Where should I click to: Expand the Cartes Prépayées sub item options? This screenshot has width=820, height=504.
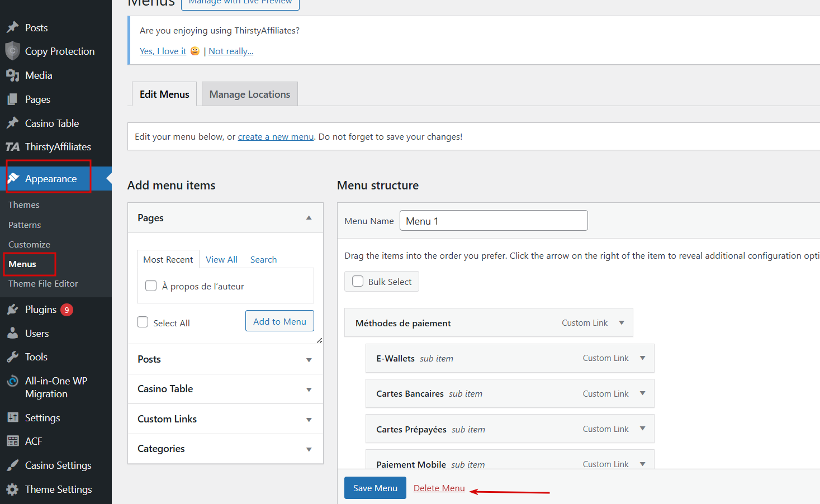click(x=643, y=429)
